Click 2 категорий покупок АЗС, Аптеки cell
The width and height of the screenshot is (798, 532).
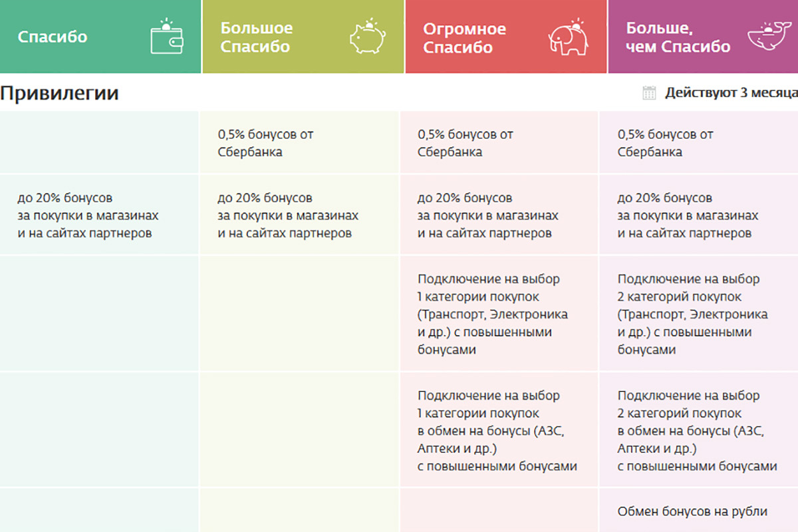(x=697, y=431)
